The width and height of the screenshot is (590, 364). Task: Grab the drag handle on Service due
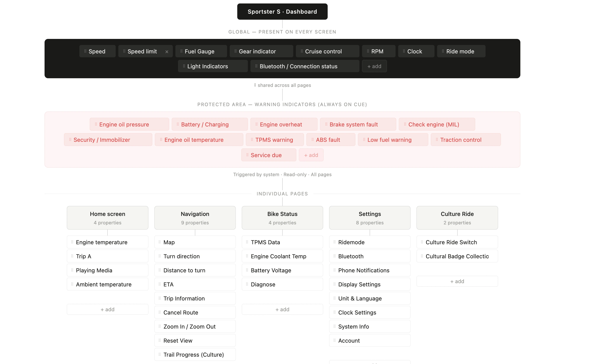[x=247, y=155]
